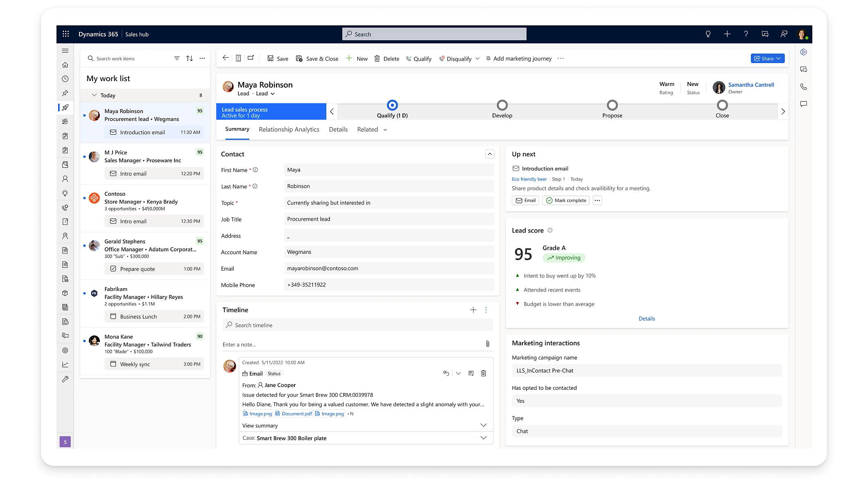Switch to the Relationship Analytics tab
Screen dimensions: 868x488
click(x=289, y=129)
